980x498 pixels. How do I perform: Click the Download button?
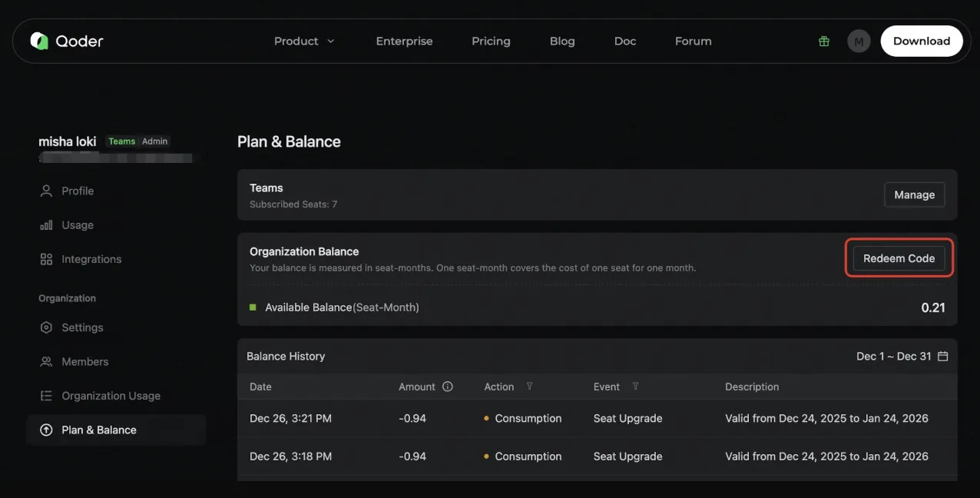(x=922, y=41)
